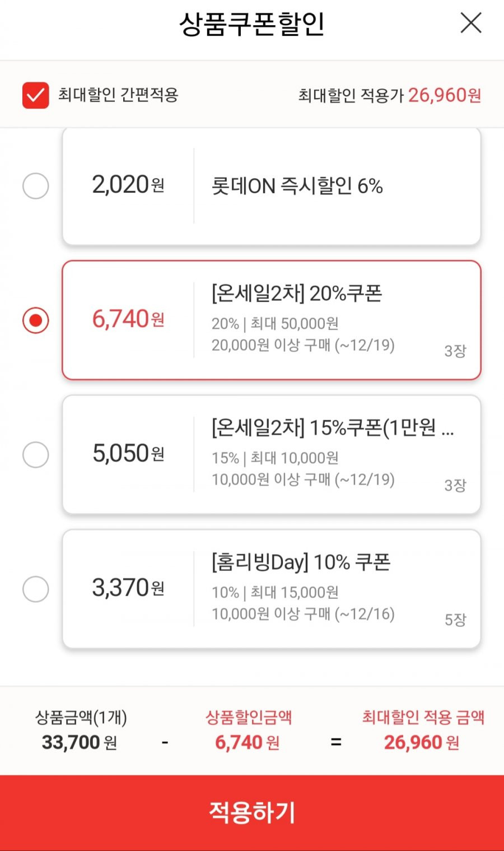Click the 3,370원 discount amount
504x851 pixels.
128,588
